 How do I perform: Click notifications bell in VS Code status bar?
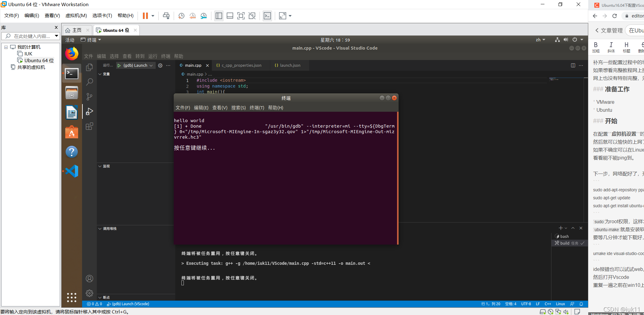(581, 304)
